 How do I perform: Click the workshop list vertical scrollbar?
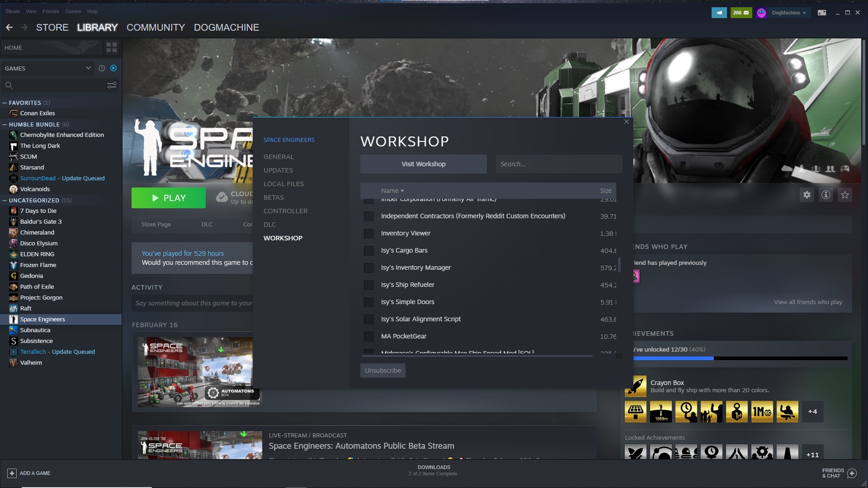coord(619,265)
